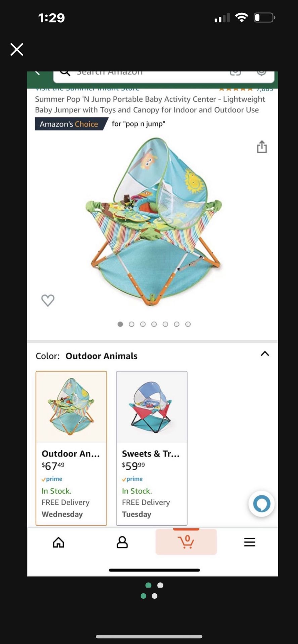Screen dimensions: 298x644
Task: Select the Sweets & Treats color option
Action: tap(152, 448)
